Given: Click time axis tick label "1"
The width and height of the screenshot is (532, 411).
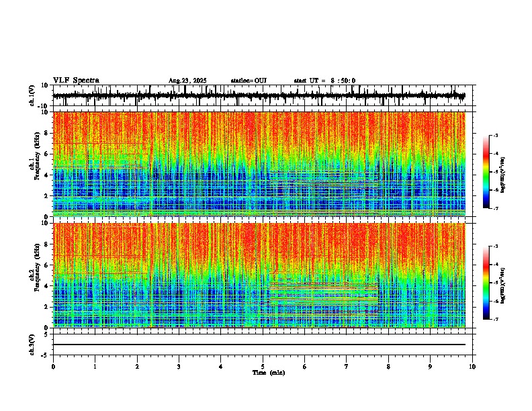Looking at the screenshot, I should (95, 367).
